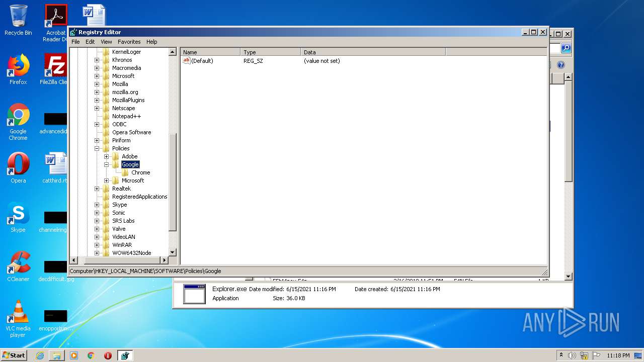Image resolution: width=644 pixels, height=362 pixels.
Task: Select the Opera Software folder icon
Action: pos(106,132)
